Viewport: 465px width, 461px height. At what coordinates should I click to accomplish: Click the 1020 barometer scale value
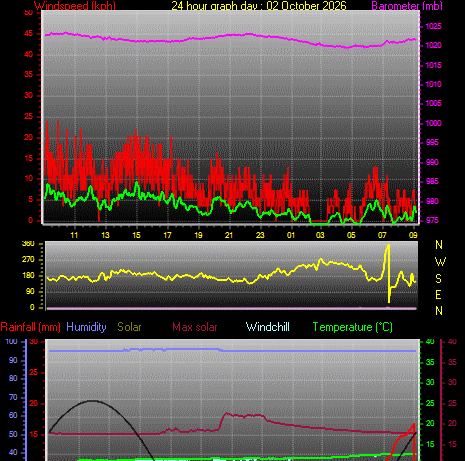point(433,45)
